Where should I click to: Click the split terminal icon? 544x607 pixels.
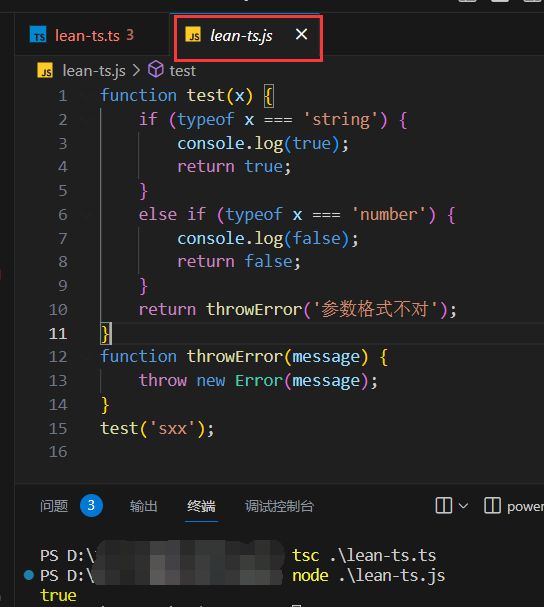(x=443, y=505)
